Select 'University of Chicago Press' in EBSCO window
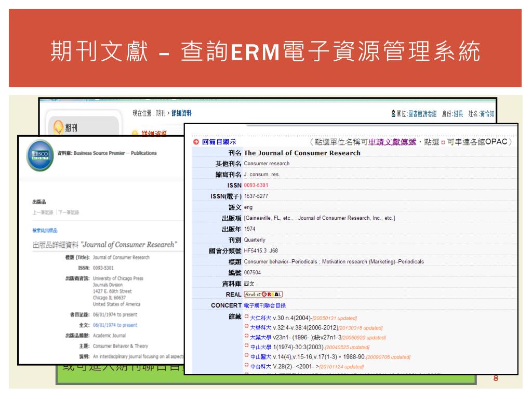Viewport: 532px width, 399px height. pos(118,278)
